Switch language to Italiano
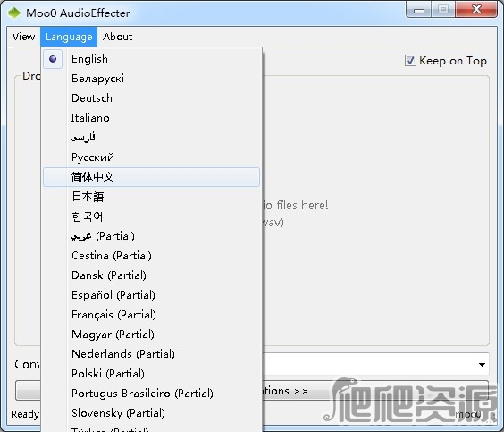 click(x=151, y=118)
